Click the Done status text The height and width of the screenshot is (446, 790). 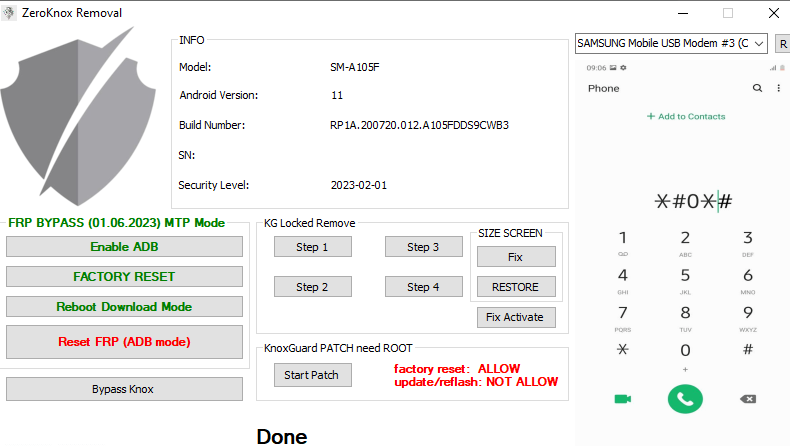pyautogui.click(x=282, y=436)
